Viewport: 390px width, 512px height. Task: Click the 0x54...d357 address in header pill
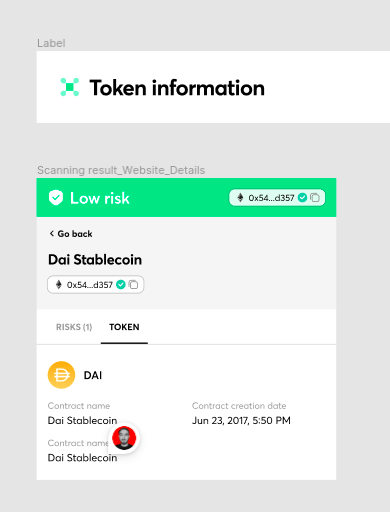(271, 198)
